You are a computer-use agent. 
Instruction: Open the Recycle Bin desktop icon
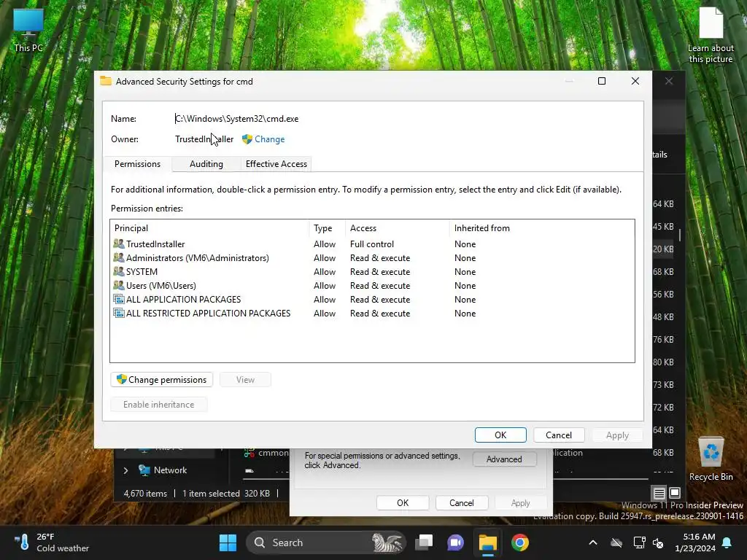[711, 459]
